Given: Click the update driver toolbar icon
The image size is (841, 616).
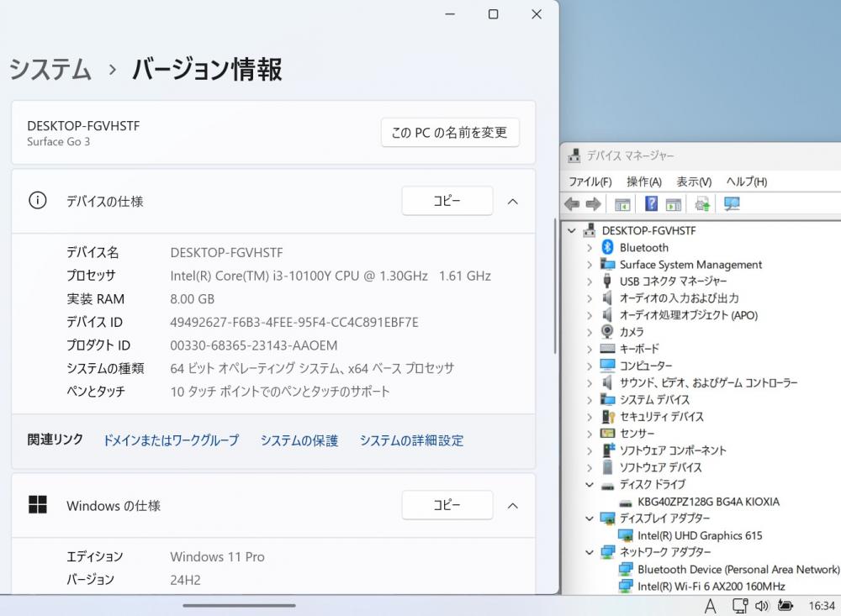Looking at the screenshot, I should (x=702, y=203).
